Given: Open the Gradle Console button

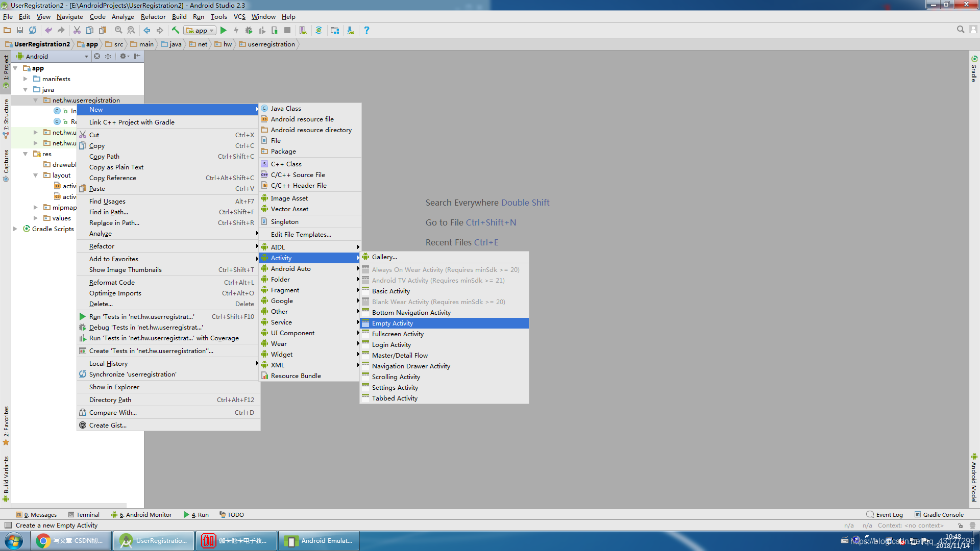Looking at the screenshot, I should [939, 514].
